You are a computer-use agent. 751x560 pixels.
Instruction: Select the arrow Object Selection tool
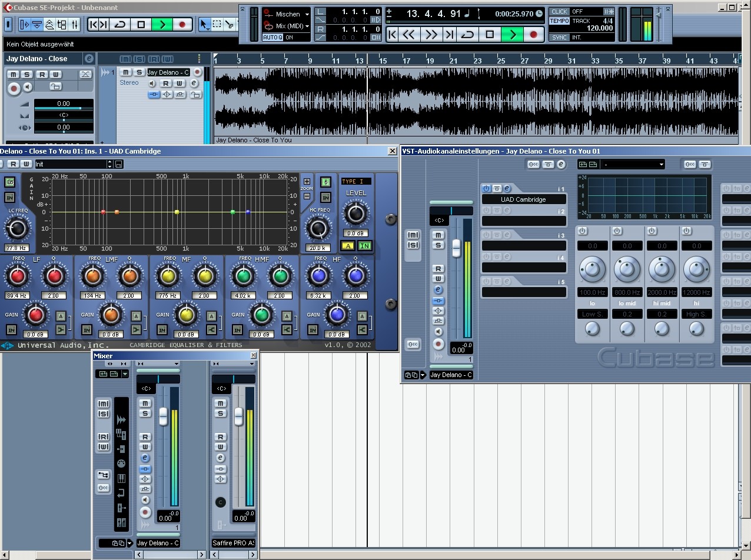click(x=204, y=24)
